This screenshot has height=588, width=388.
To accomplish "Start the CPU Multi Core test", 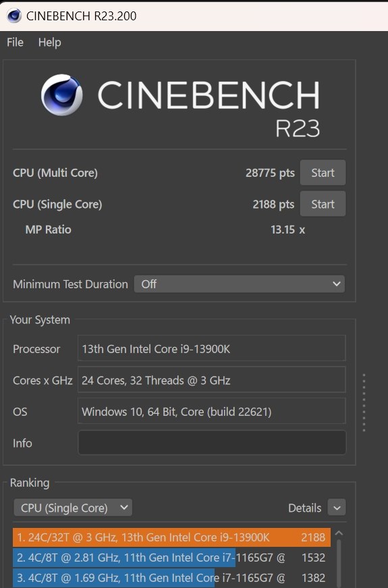I will (x=323, y=173).
